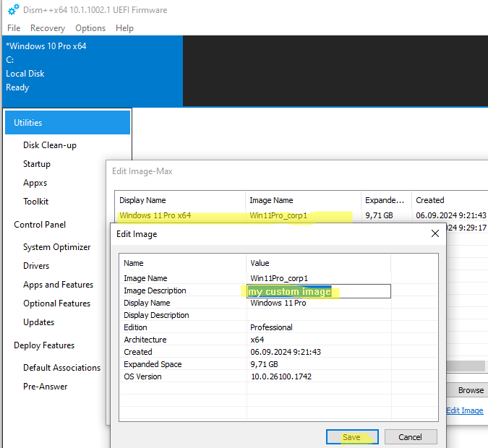Click the Dism++ gear icon in title bar
The height and width of the screenshot is (448, 488).
click(x=14, y=9)
